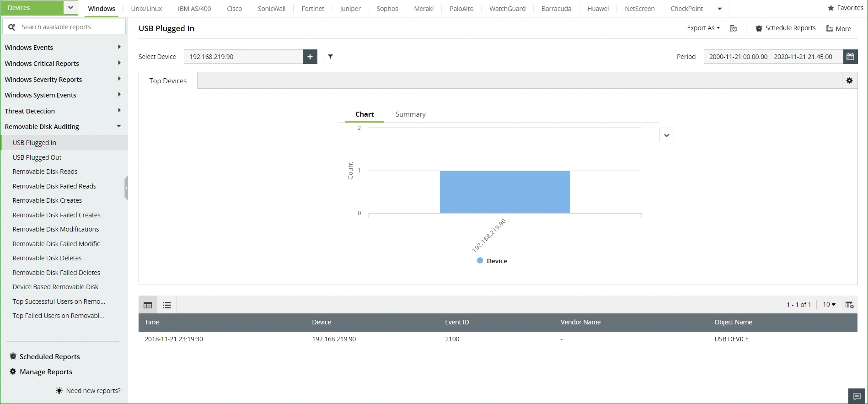
Task: Open the USB Plugged Out report
Action: click(x=37, y=157)
